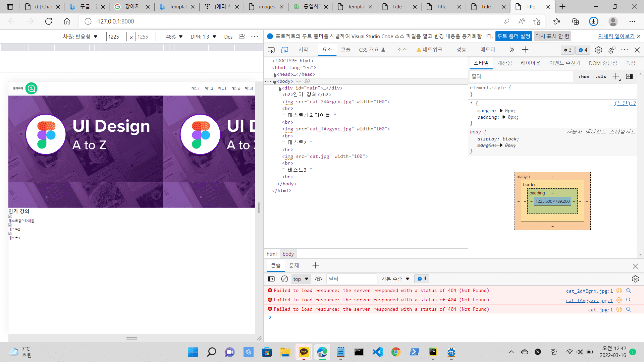This screenshot has height=362, width=644.
Task: Open the 48% zoom level dropdown
Action: pos(174,37)
